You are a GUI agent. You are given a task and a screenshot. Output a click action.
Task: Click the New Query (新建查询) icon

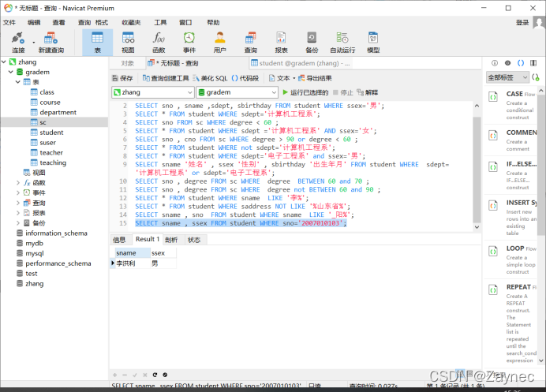[x=50, y=42]
